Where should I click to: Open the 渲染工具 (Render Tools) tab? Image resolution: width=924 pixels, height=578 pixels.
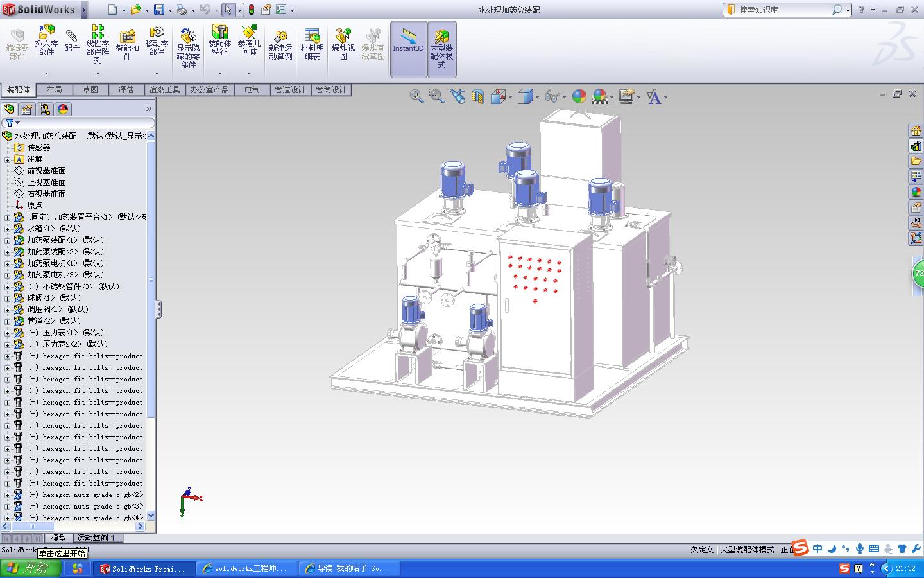pos(164,90)
